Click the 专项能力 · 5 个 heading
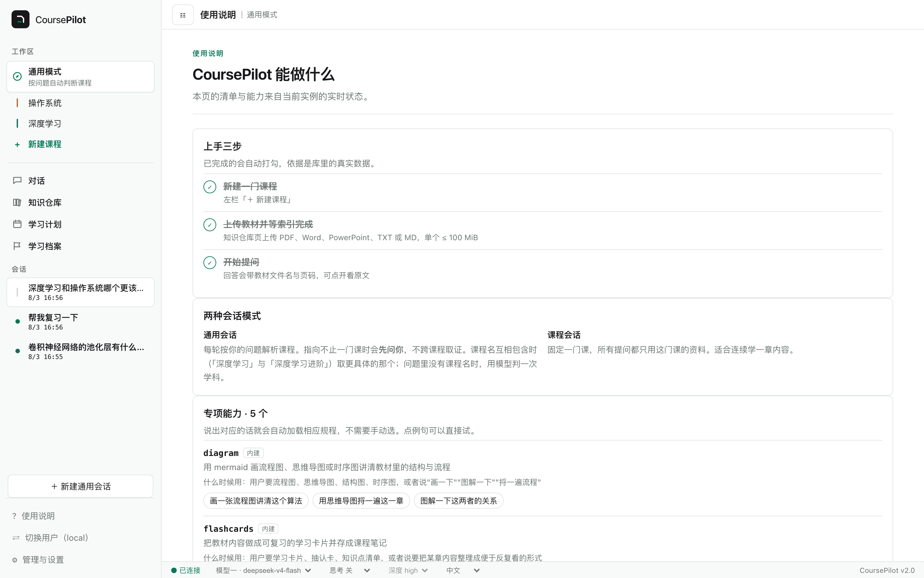Screen dimensions: 924x578 pyautogui.click(x=235, y=414)
